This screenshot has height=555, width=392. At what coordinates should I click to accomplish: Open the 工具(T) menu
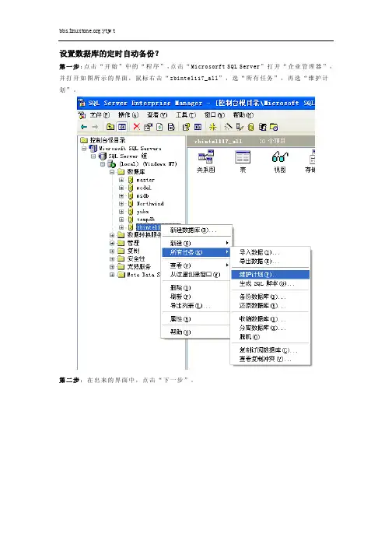click(186, 115)
